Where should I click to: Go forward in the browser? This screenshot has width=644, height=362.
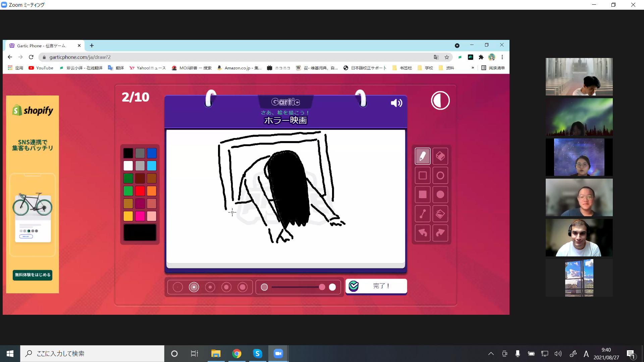point(20,57)
